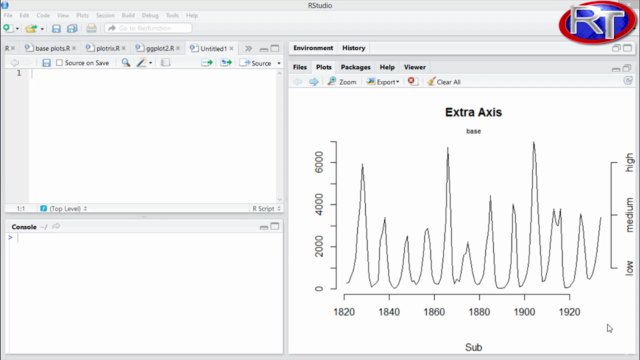The height and width of the screenshot is (360, 640).
Task: Switch to the Viewer tab
Action: click(415, 67)
